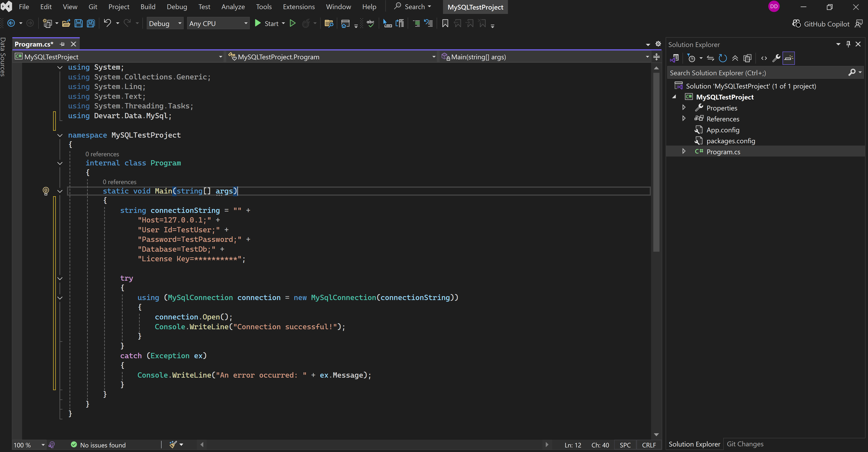This screenshot has width=868, height=452.
Task: Collapse the Main method in the editor
Action: tap(60, 191)
